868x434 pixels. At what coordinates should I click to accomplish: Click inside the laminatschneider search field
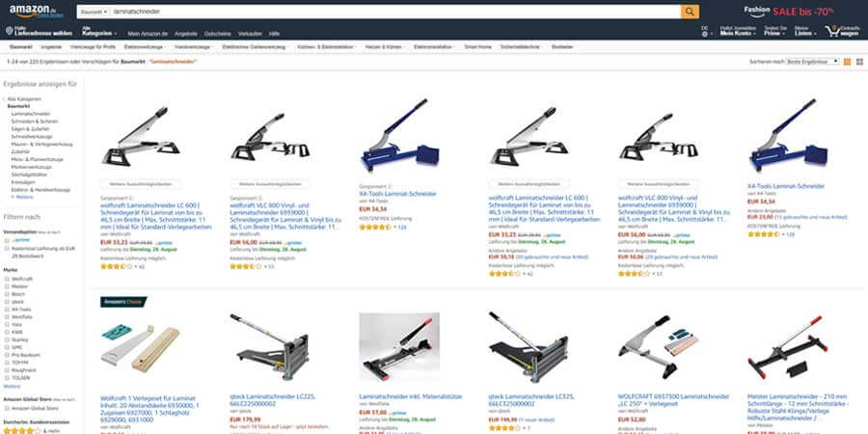coord(395,12)
